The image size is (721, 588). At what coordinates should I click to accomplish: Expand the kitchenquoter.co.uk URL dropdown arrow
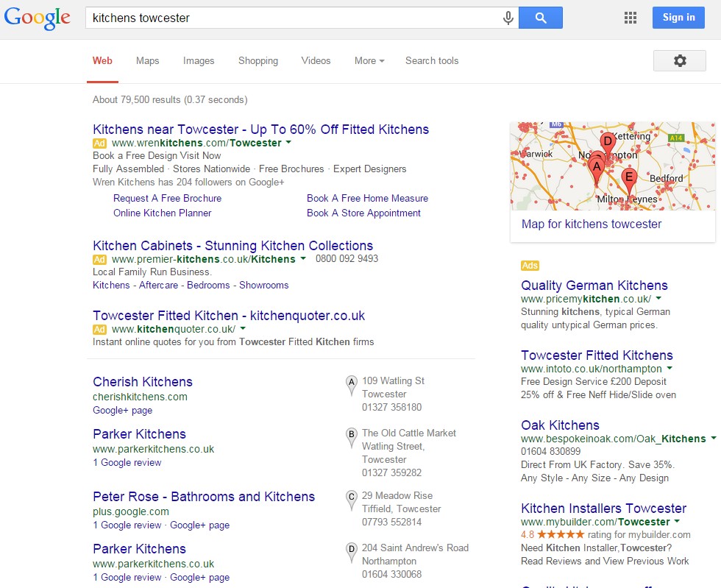click(x=243, y=328)
